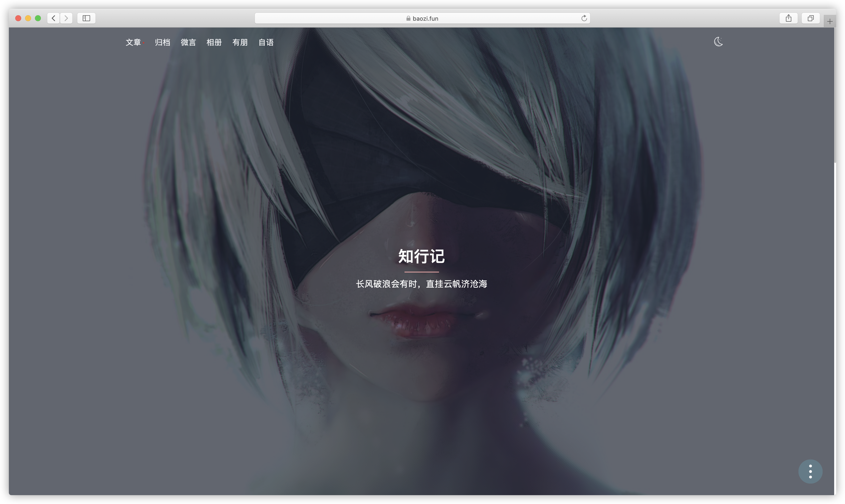Open the 归档 archive page
This screenshot has height=504, width=845.
click(x=162, y=43)
